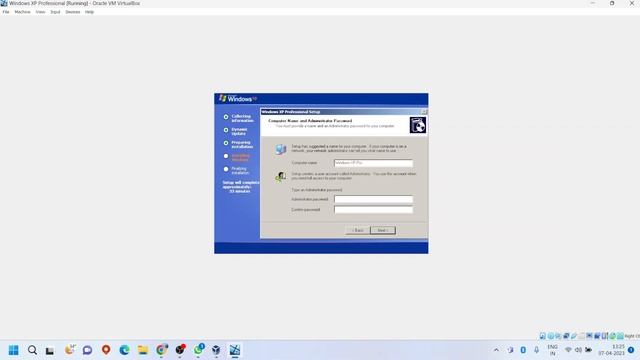Click the hard disk activity status icon

[542, 336]
